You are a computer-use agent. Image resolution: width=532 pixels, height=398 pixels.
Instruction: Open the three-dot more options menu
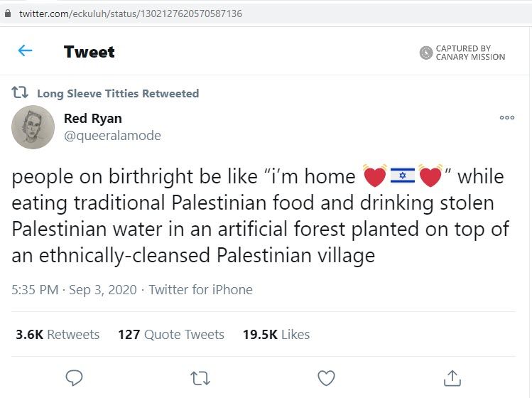tap(507, 118)
